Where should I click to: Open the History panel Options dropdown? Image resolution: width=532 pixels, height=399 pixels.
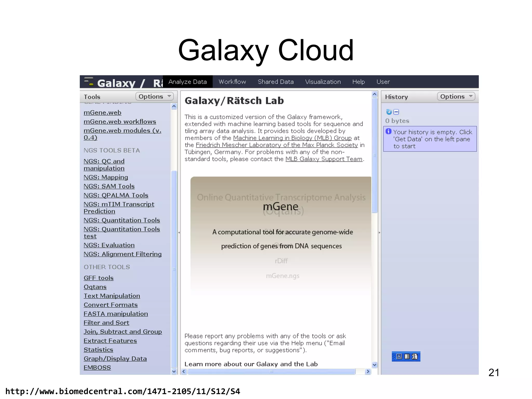click(456, 96)
